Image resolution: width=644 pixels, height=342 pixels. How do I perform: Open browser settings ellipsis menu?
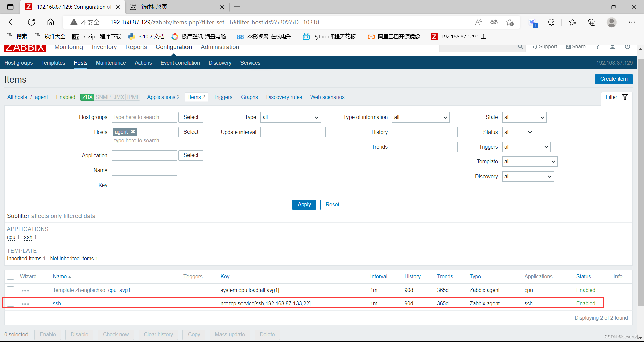coord(632,22)
